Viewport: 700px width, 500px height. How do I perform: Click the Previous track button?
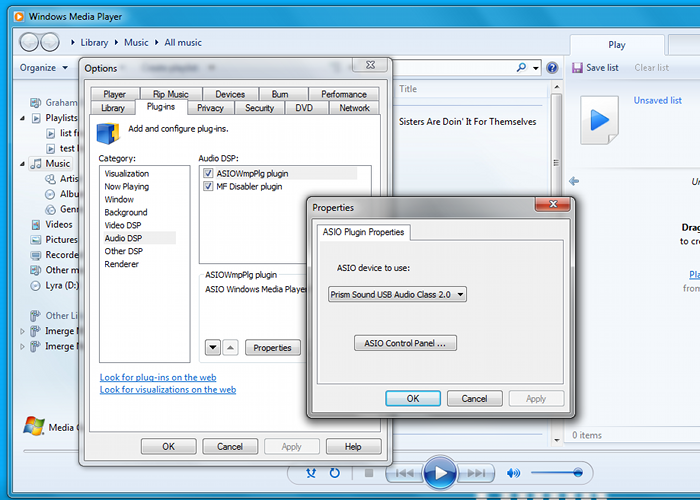point(404,473)
